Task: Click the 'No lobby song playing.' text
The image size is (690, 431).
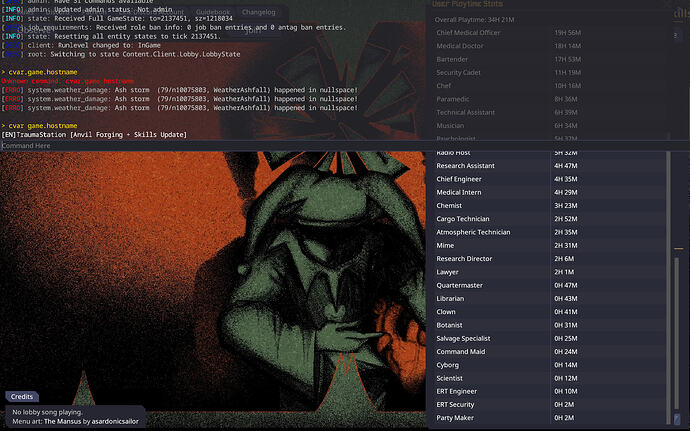Action: coord(47,412)
